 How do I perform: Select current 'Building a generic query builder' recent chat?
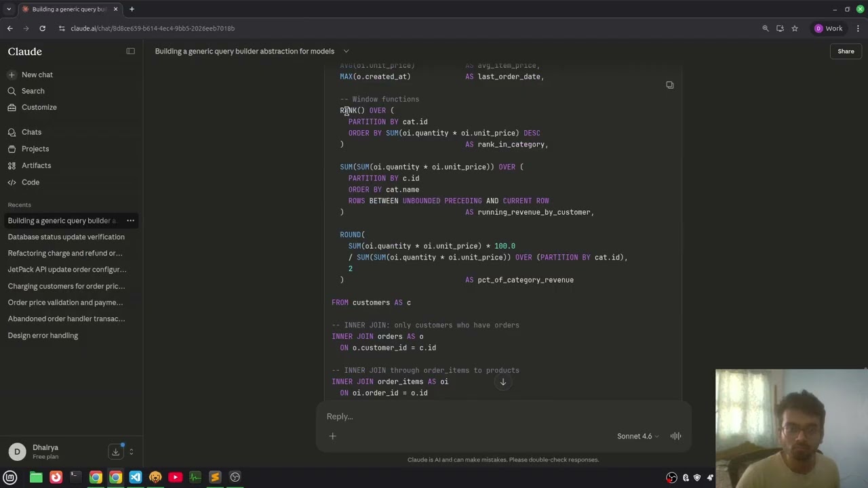[x=62, y=220]
